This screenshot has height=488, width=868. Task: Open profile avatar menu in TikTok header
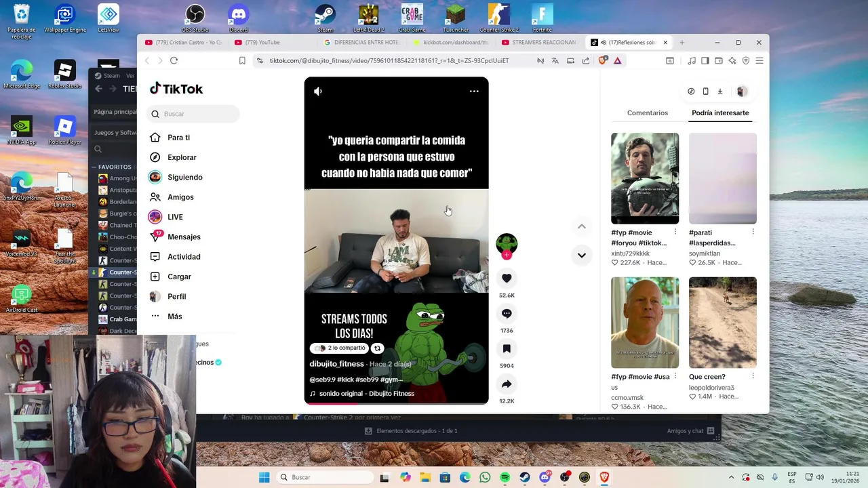click(742, 91)
